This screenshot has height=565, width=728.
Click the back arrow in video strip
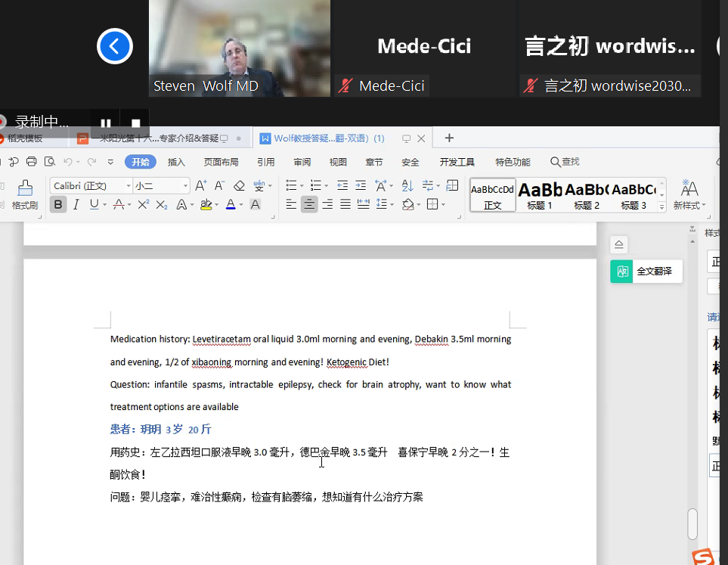click(115, 47)
